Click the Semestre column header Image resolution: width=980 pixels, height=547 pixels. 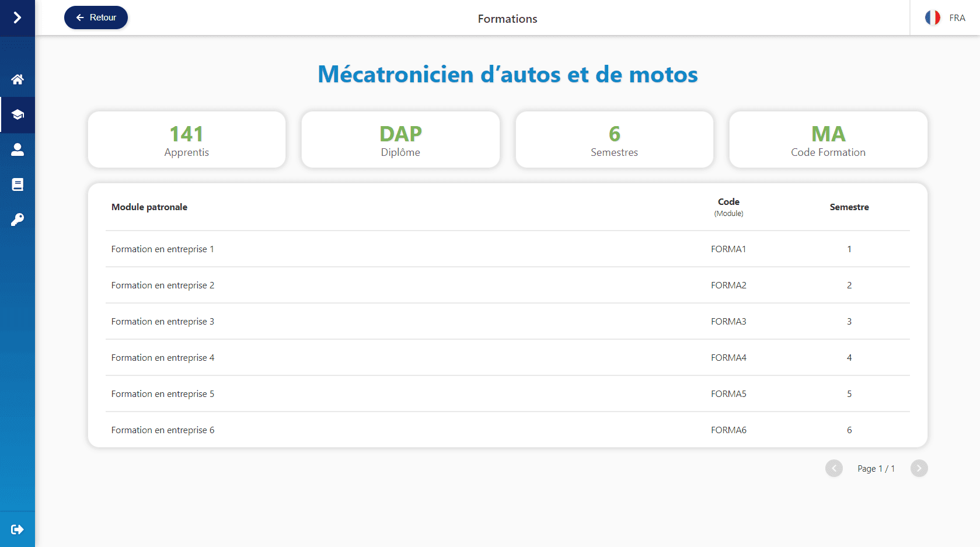tap(849, 207)
